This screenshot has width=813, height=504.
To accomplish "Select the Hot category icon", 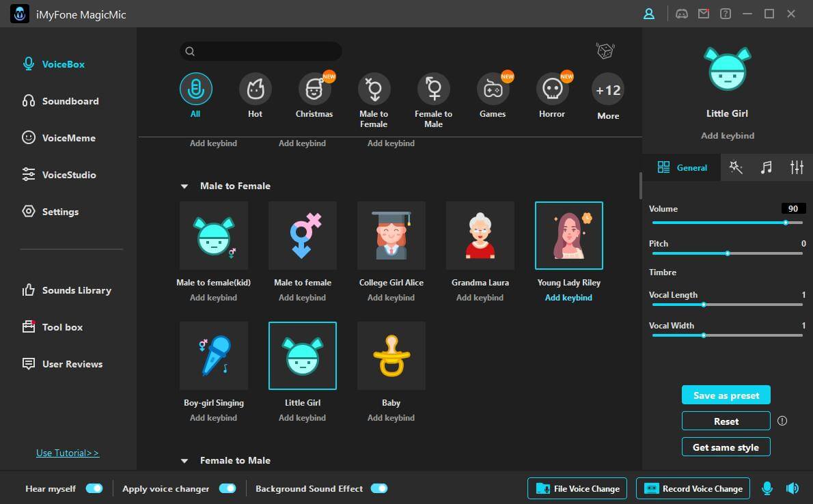I will pos(255,89).
